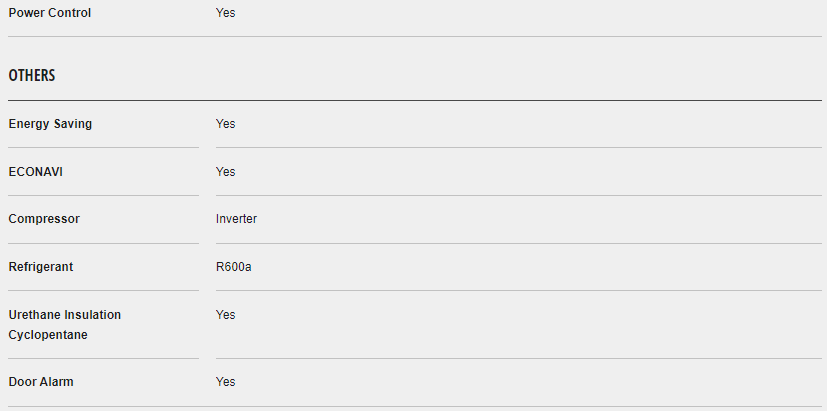Viewport: 827px width, 411px height.
Task: Click the word Cyclopentane
Action: click(48, 335)
